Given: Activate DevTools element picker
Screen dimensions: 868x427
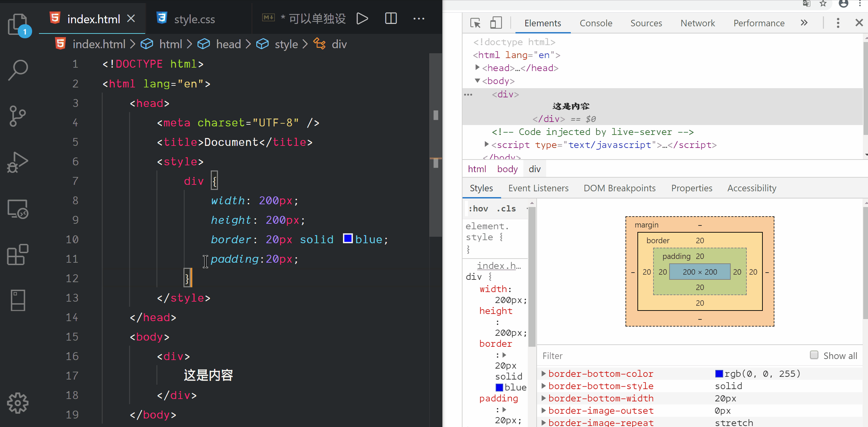Looking at the screenshot, I should (475, 23).
